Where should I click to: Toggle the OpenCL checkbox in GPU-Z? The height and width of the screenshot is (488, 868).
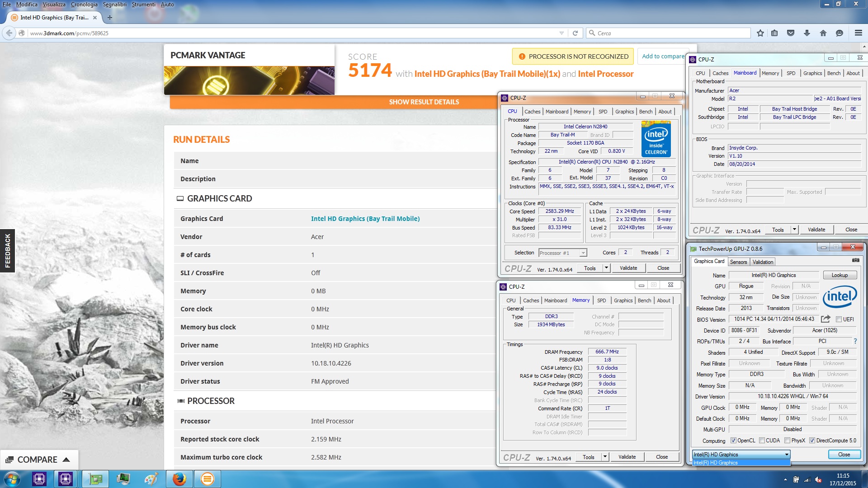[x=733, y=441]
